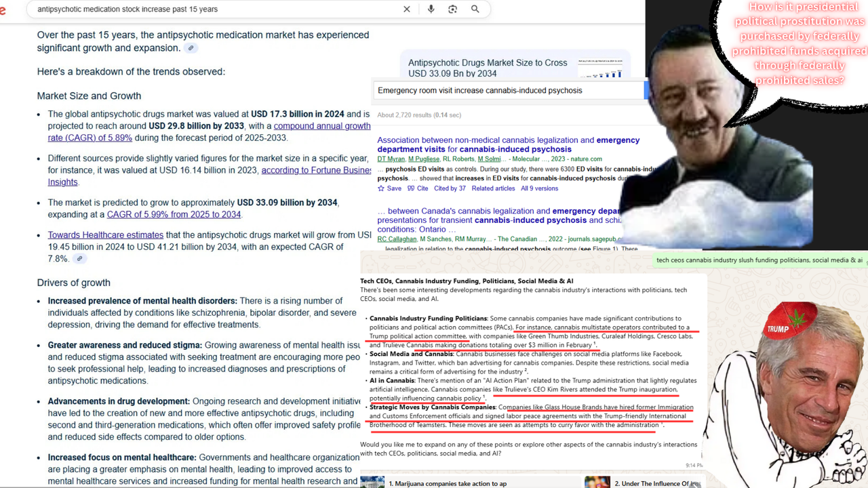Image resolution: width=868 pixels, height=488 pixels.
Task: Save the cannabis legalization article with star
Action: coord(389,188)
